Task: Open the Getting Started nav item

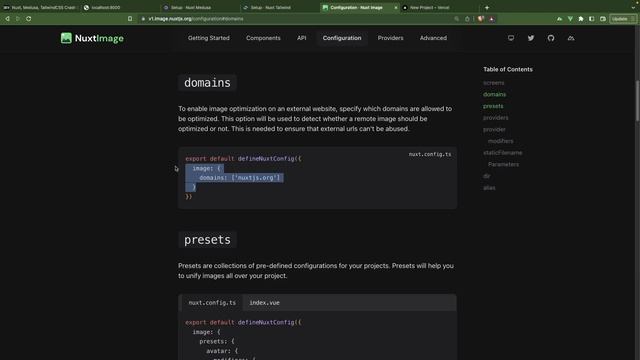Action: coord(209,38)
